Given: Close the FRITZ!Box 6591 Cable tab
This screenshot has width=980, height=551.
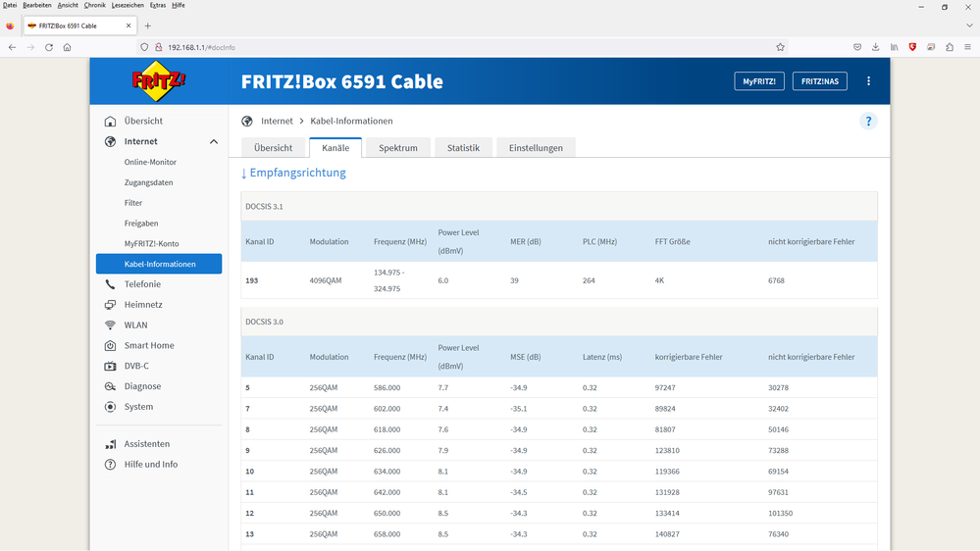Looking at the screenshot, I should 129,26.
